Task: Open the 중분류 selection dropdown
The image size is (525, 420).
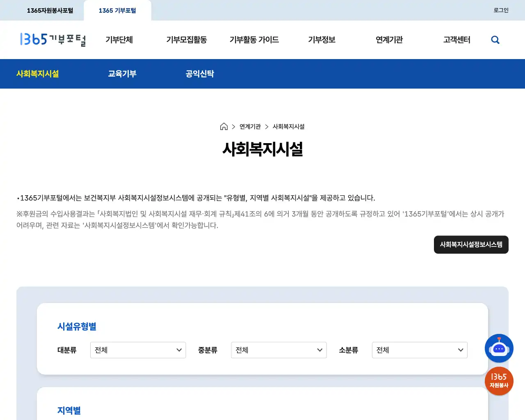Action: tap(278, 350)
